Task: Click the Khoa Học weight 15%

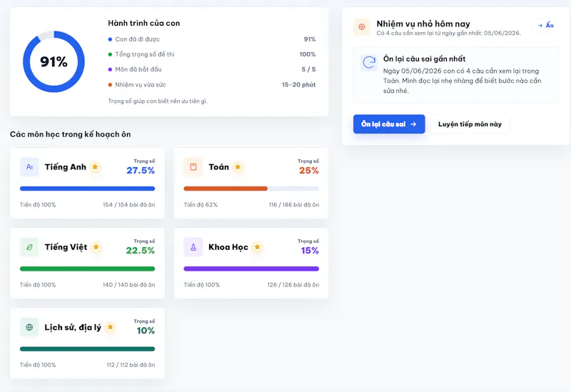Action: pos(310,251)
